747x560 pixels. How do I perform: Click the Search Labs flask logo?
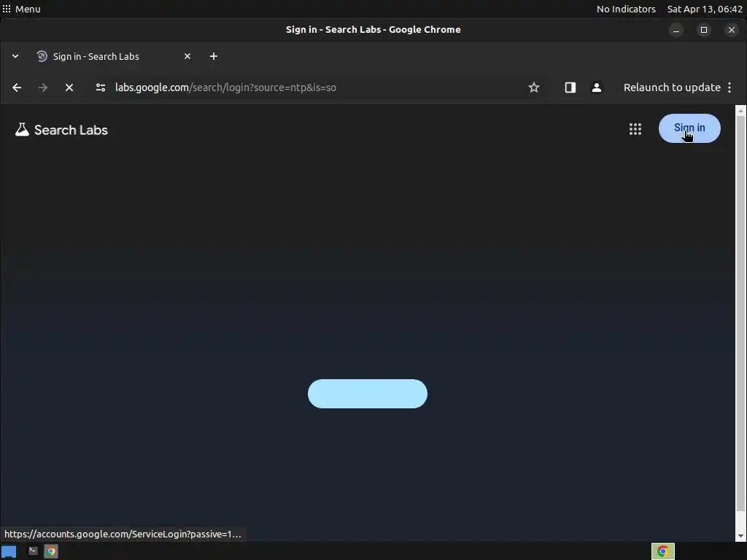(x=22, y=130)
